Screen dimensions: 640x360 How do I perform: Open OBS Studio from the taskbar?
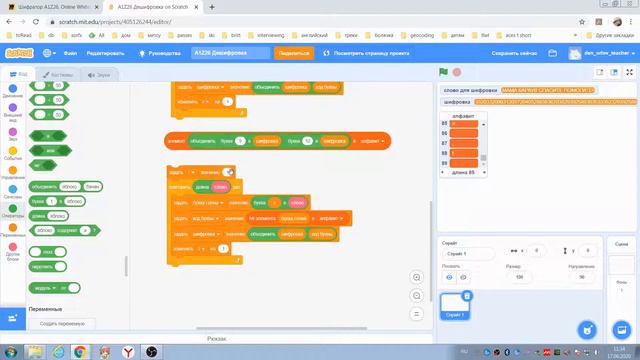click(151, 352)
